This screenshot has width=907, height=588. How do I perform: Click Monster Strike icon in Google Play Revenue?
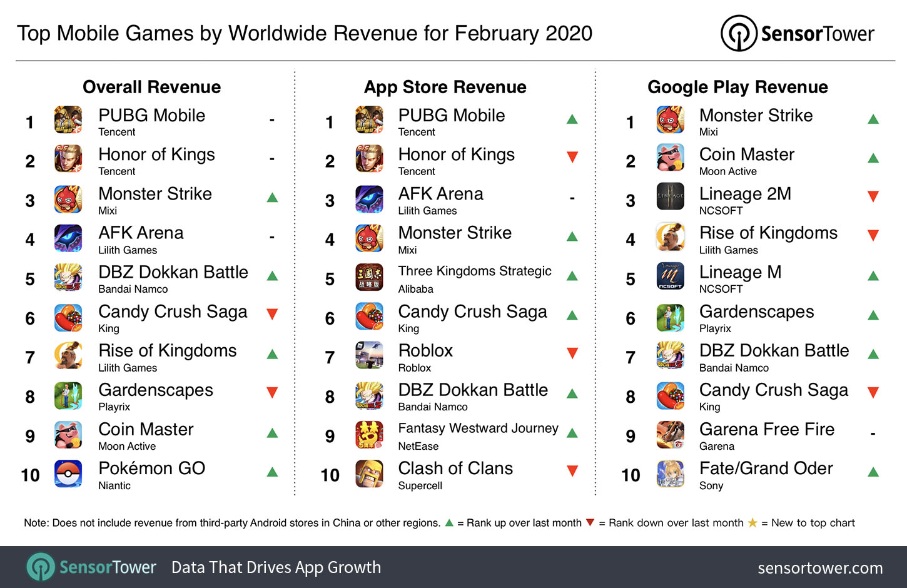670,120
